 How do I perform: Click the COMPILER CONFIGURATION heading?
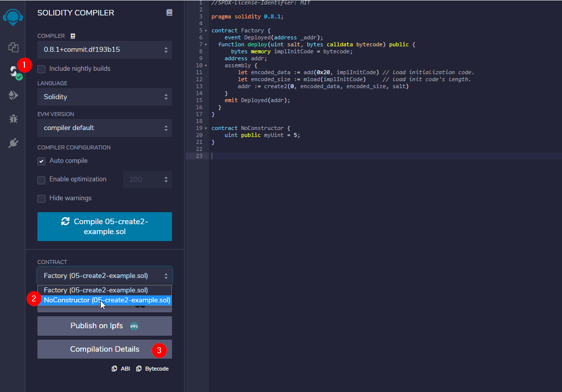(x=74, y=147)
